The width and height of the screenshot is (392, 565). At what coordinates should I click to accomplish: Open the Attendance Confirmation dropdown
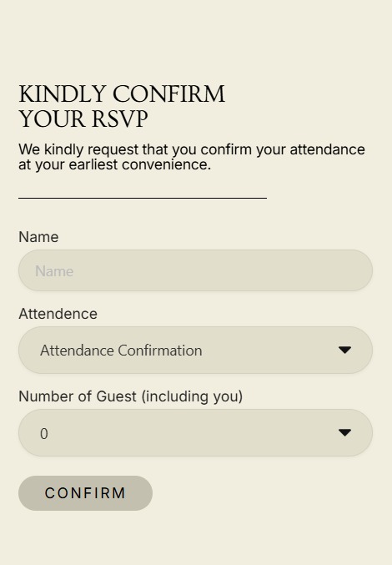click(195, 350)
